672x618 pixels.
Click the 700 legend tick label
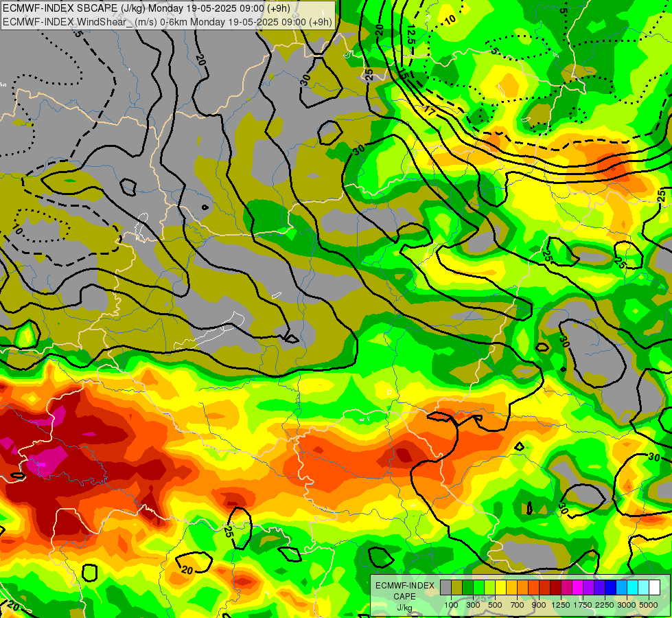pos(518,605)
